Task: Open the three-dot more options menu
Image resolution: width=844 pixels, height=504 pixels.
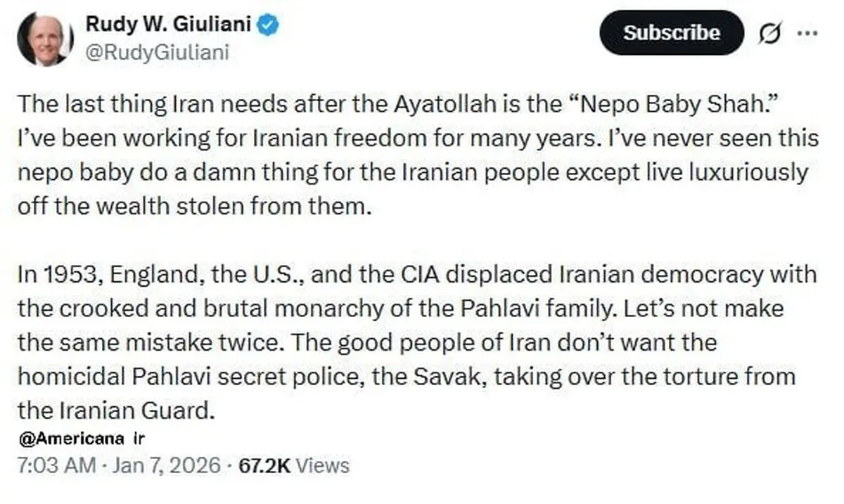Action: click(x=807, y=33)
